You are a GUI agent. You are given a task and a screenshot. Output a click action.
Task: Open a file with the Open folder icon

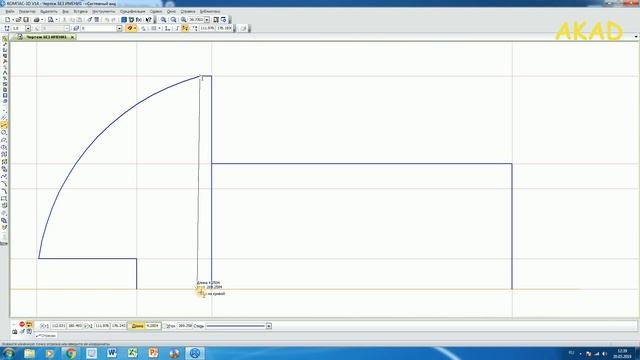[x=18, y=20]
